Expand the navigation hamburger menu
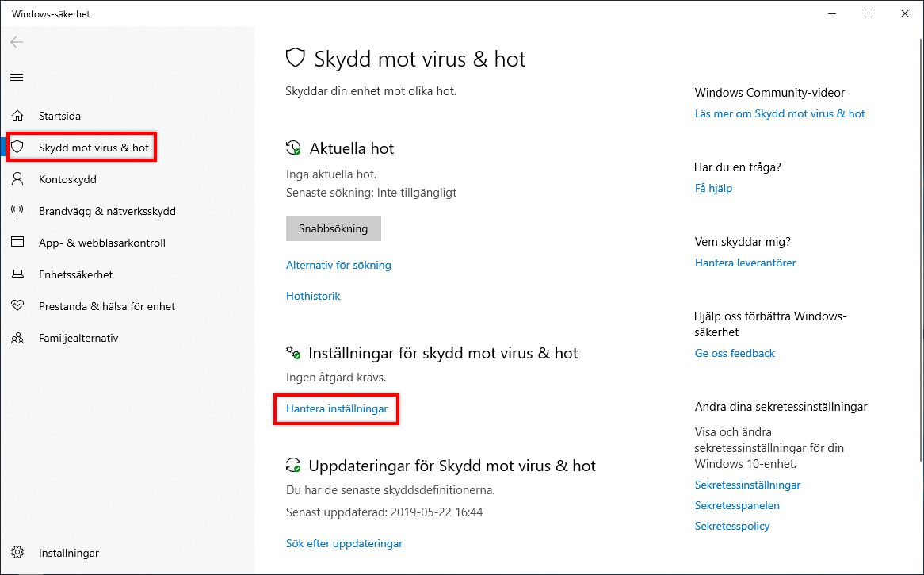The height and width of the screenshot is (575, 924). [17, 77]
